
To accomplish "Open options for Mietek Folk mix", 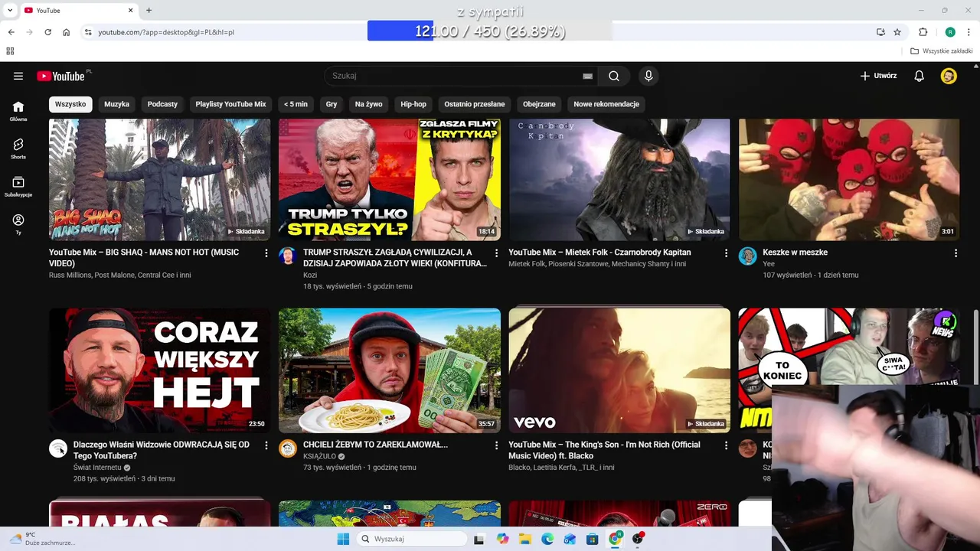I will (x=726, y=253).
